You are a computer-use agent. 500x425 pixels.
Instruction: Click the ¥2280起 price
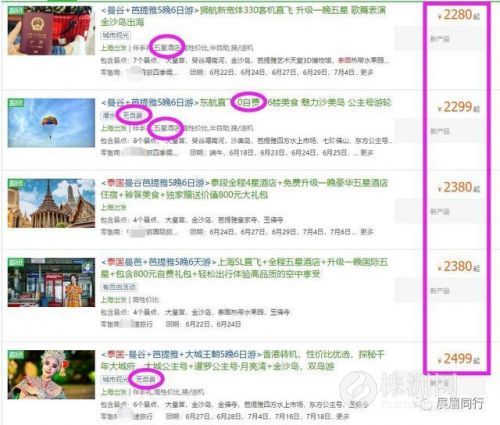(459, 15)
